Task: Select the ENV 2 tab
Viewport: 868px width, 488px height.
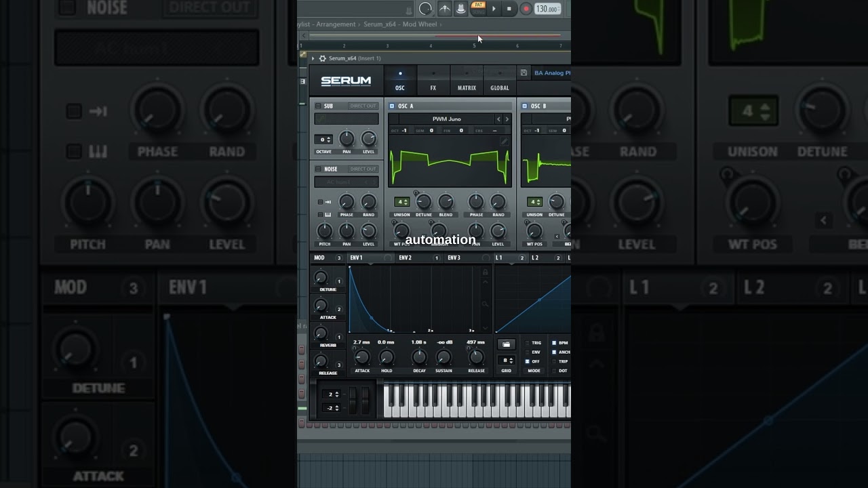Action: coord(420,258)
